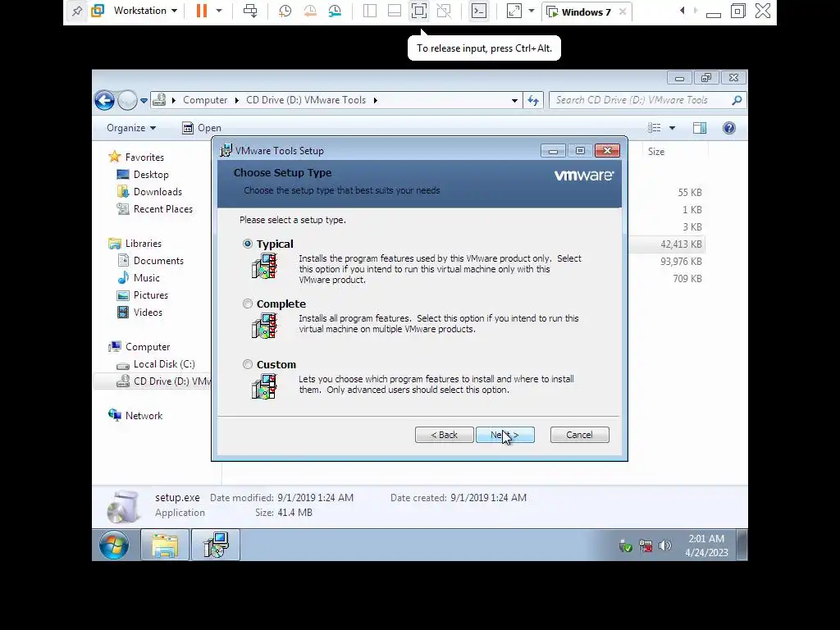
Task: Click the Unity mode icon
Action: (444, 11)
